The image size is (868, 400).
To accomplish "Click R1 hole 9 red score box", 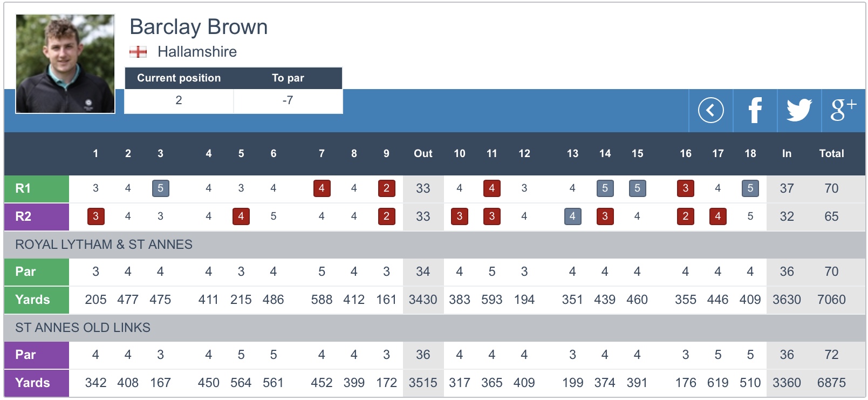I will (386, 188).
